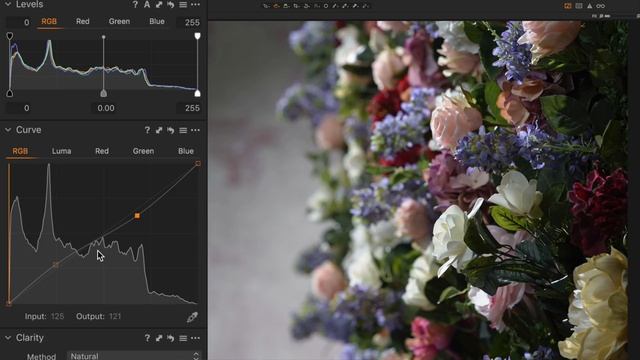Click Levels highlight input handle at bottom right
This screenshot has height=360, width=640.
point(198,93)
